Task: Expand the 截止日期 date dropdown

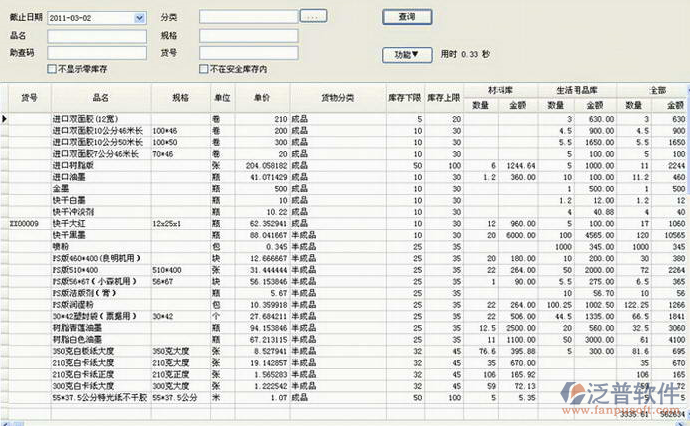Action: click(x=138, y=18)
